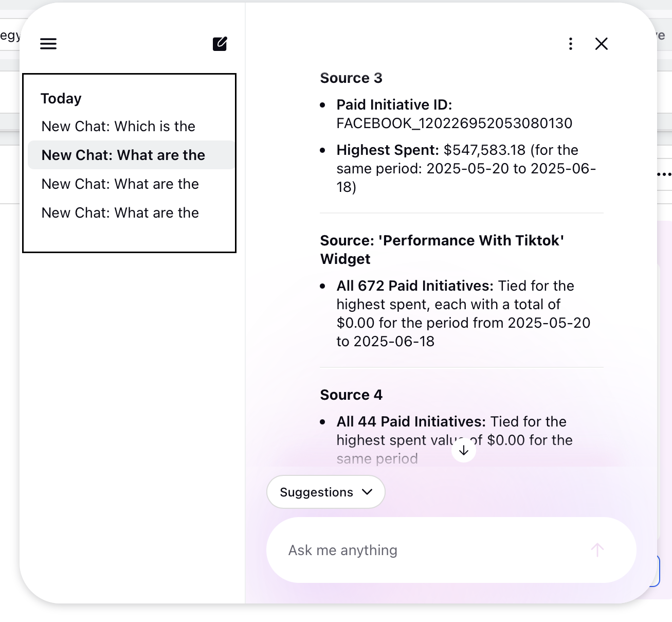The width and height of the screenshot is (672, 622).
Task: Click the 'Performance With Tiktok' Widget heading
Action: [442, 250]
